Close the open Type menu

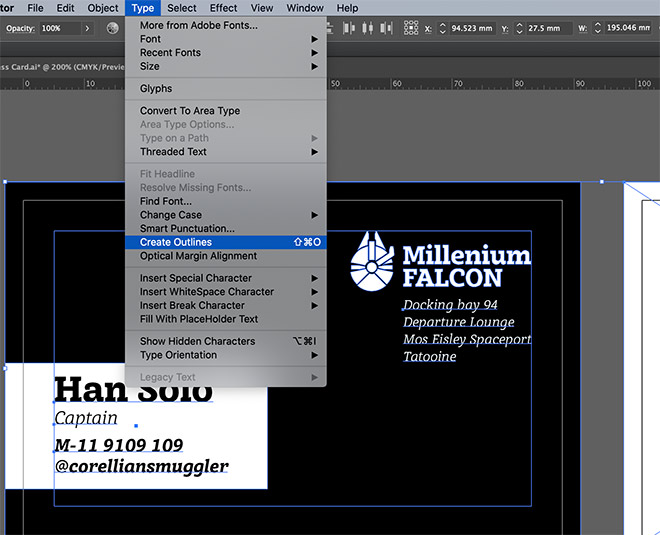click(x=143, y=8)
